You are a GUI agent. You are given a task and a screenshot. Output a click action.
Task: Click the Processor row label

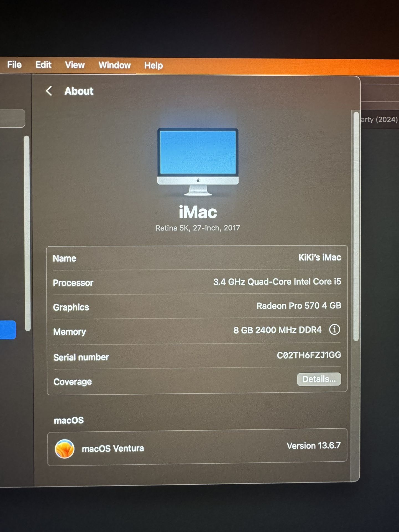point(73,283)
